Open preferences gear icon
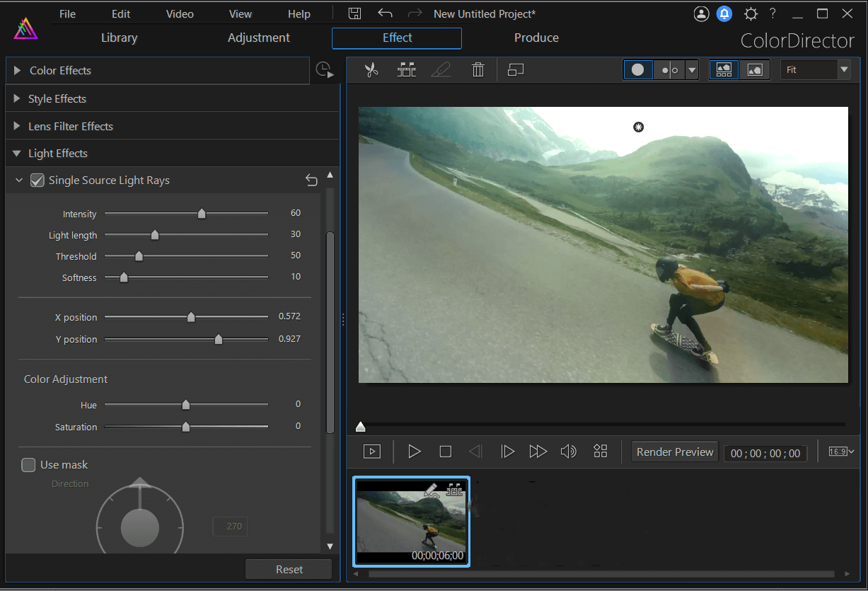The height and width of the screenshot is (591, 868). pyautogui.click(x=751, y=13)
